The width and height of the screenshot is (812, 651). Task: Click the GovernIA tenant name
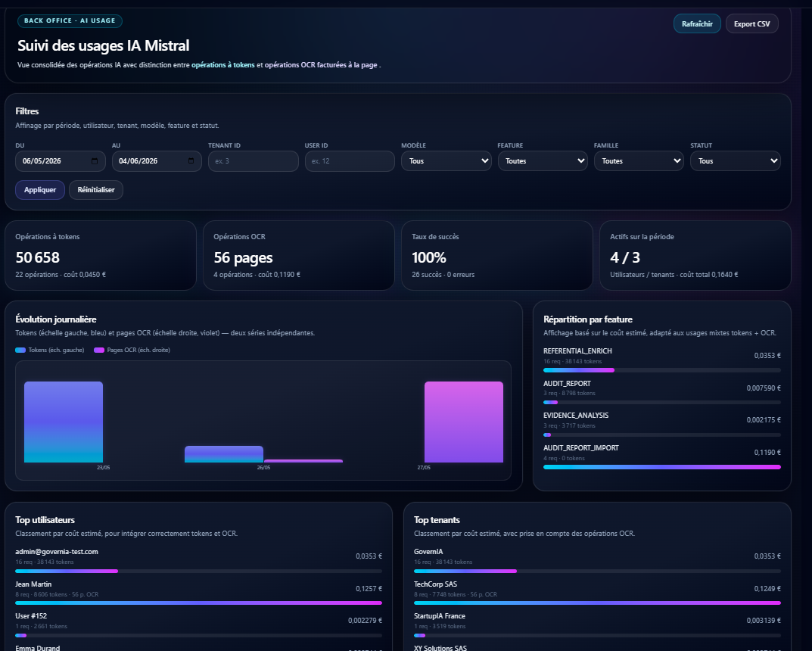click(x=428, y=552)
